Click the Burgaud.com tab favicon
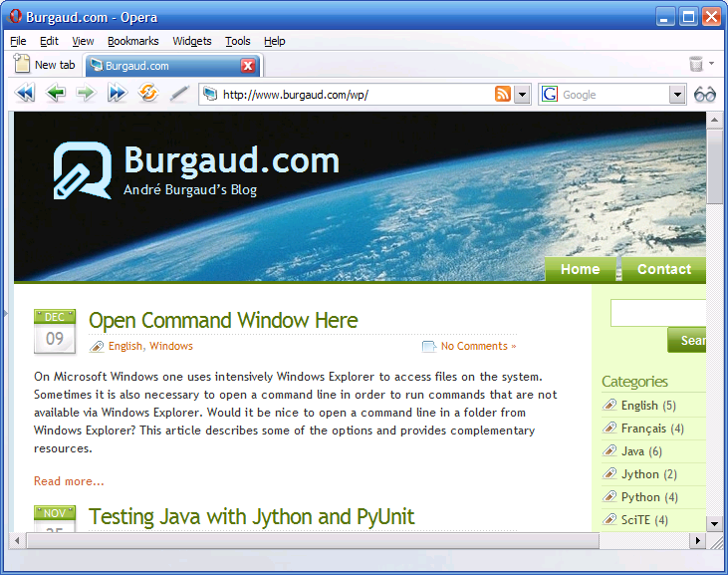Image resolution: width=728 pixels, height=575 pixels. [x=97, y=66]
